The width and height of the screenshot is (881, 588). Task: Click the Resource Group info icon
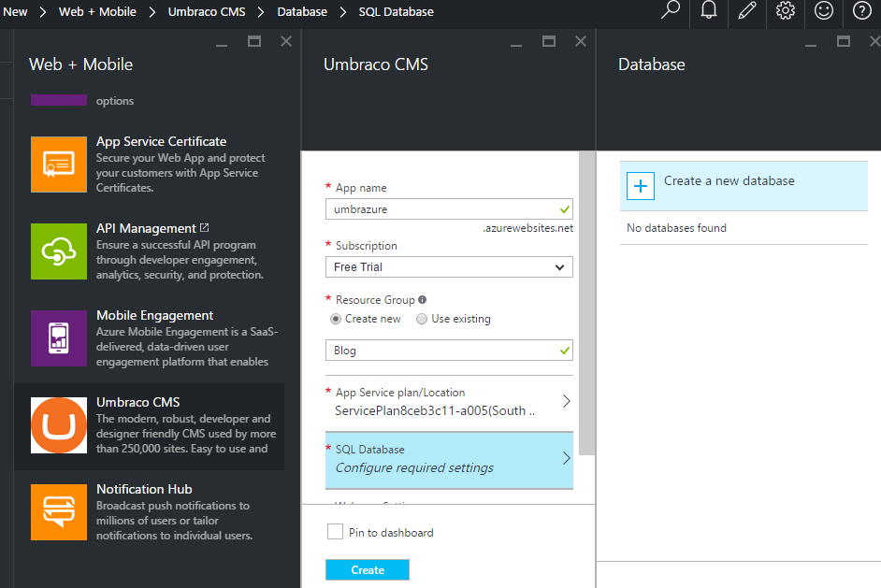[423, 299]
